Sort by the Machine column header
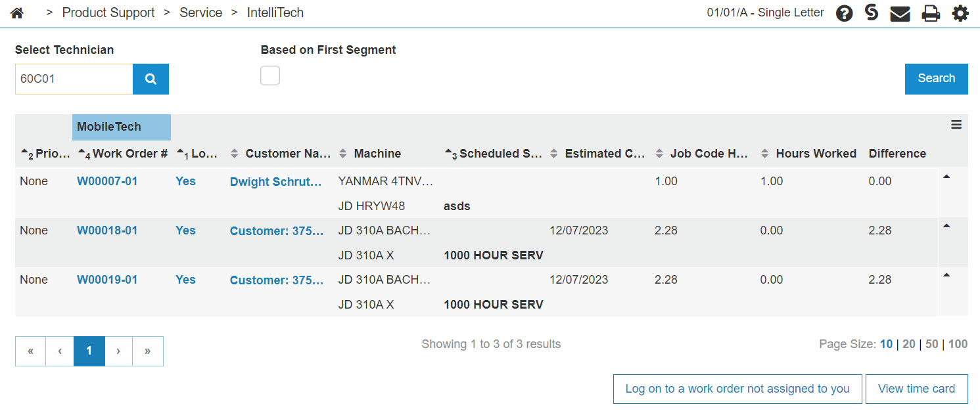Image resolution: width=980 pixels, height=413 pixels. click(x=377, y=154)
